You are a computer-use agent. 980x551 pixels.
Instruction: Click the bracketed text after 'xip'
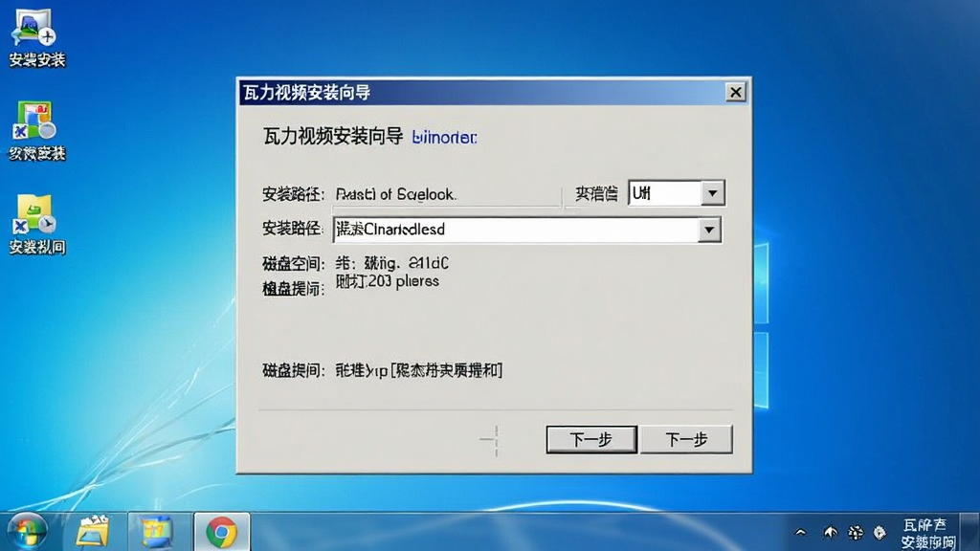pos(446,370)
